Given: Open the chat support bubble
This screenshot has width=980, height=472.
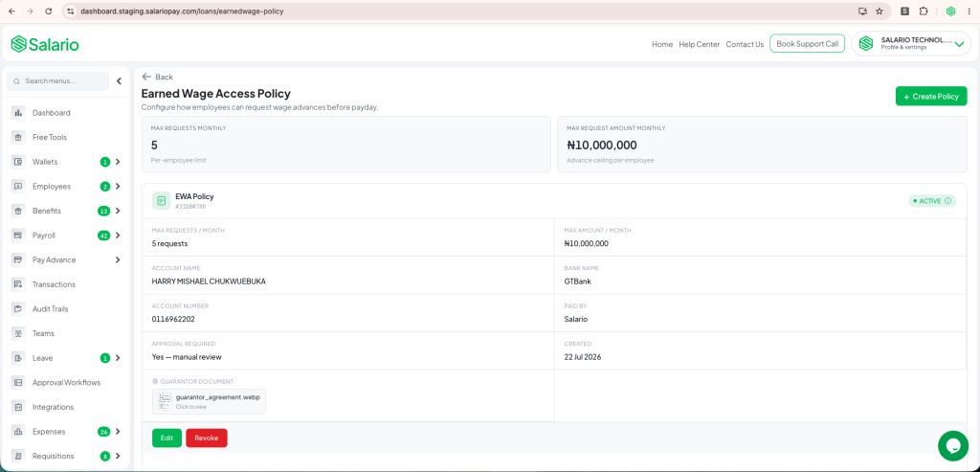Looking at the screenshot, I should click(953, 446).
